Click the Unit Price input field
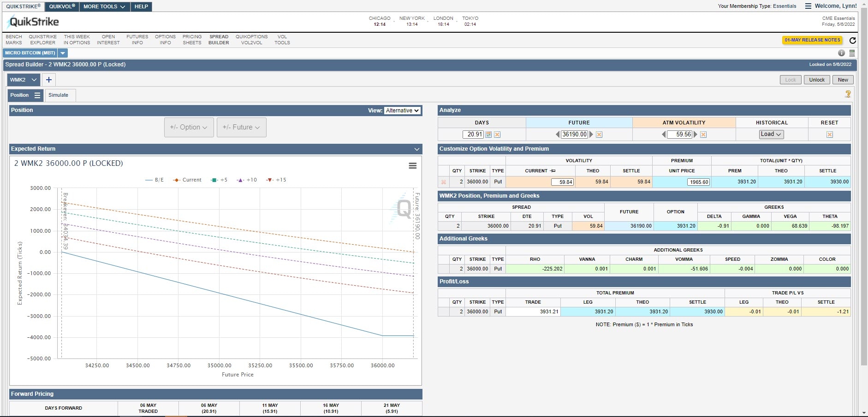This screenshot has width=868, height=417. coord(698,182)
